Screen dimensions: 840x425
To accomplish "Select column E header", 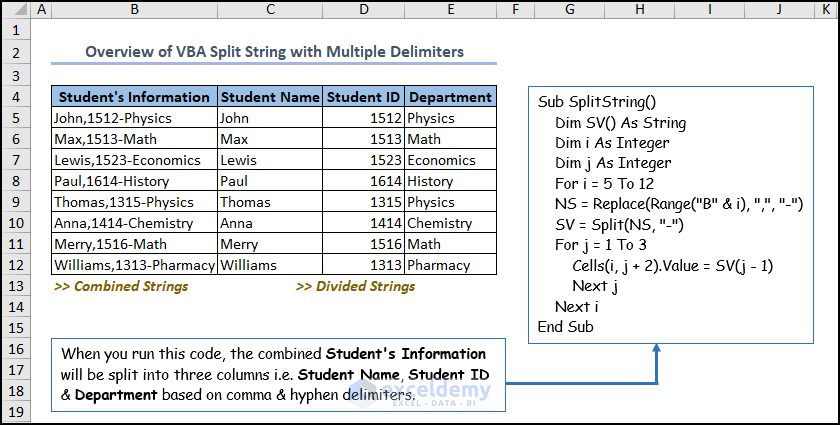I will (x=451, y=9).
